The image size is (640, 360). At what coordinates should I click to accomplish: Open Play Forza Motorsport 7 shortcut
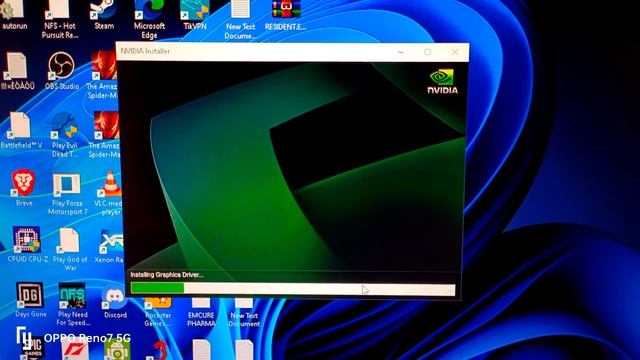pos(67,194)
